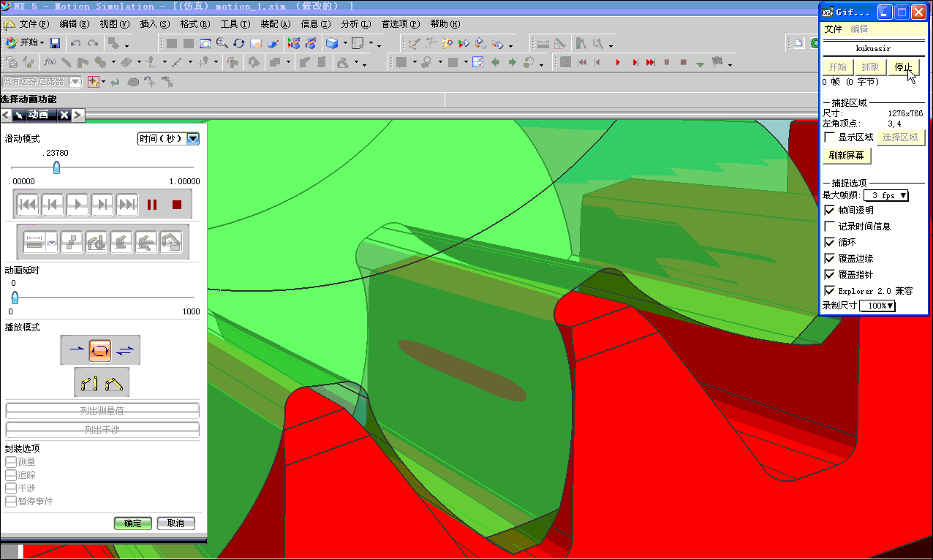Click the toolbar red fast-forward-to-end icon
The image size is (933, 560).
(651, 62)
